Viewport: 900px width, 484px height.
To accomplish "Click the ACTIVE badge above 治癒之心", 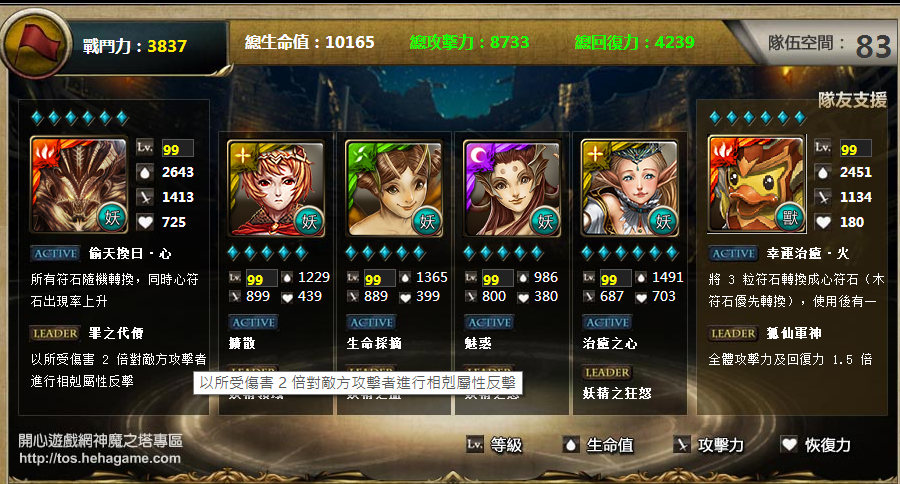I will point(607,323).
